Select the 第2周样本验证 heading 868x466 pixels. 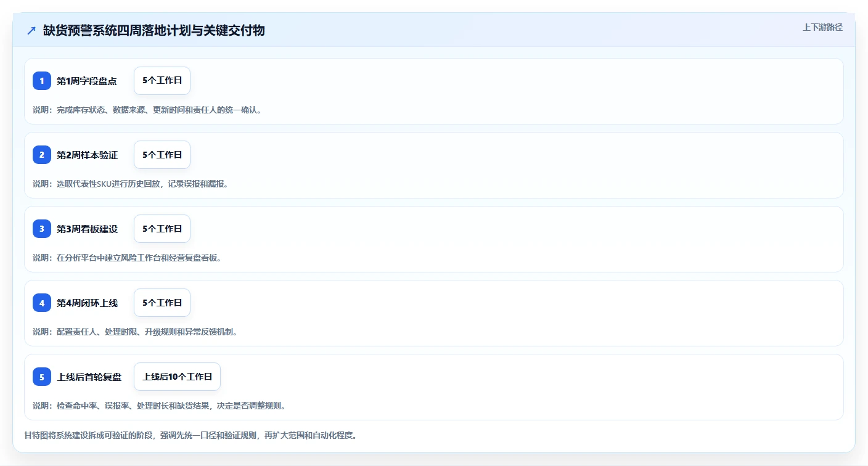point(87,155)
